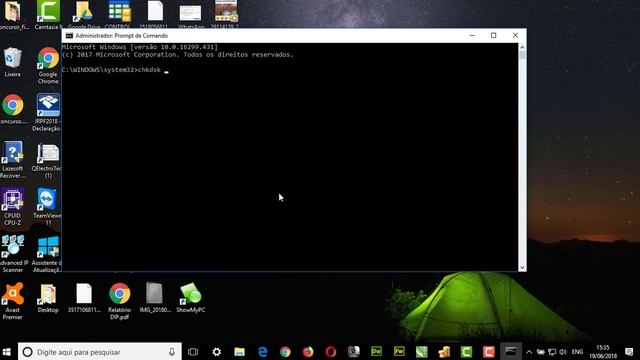Close the Command Prompt window
640x360 pixels.
coord(515,36)
